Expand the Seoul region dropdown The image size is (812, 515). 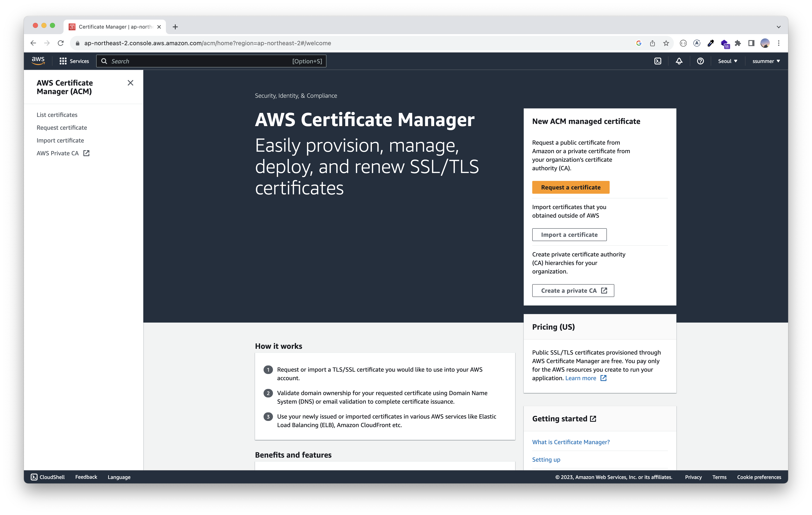(727, 61)
